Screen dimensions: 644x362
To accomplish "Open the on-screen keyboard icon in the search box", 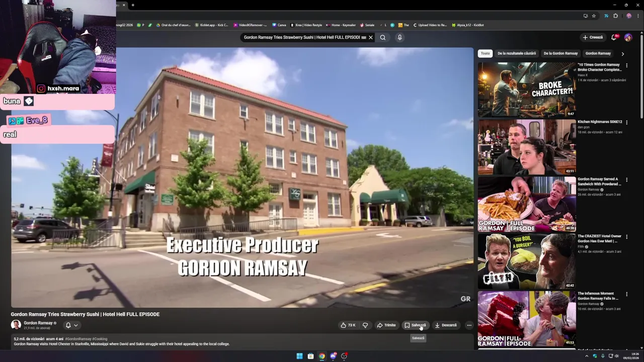I will [x=364, y=37].
